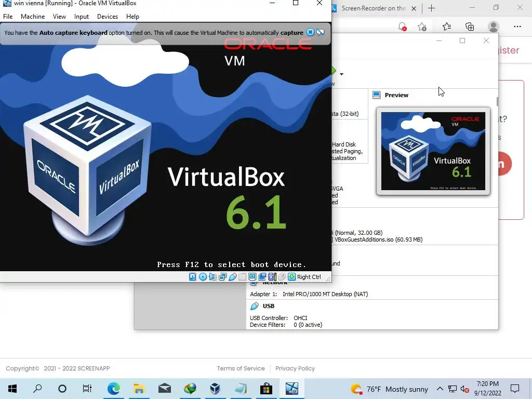Image resolution: width=532 pixels, height=399 pixels.
Task: Click the CPU virtualization status icon
Action: point(272,277)
